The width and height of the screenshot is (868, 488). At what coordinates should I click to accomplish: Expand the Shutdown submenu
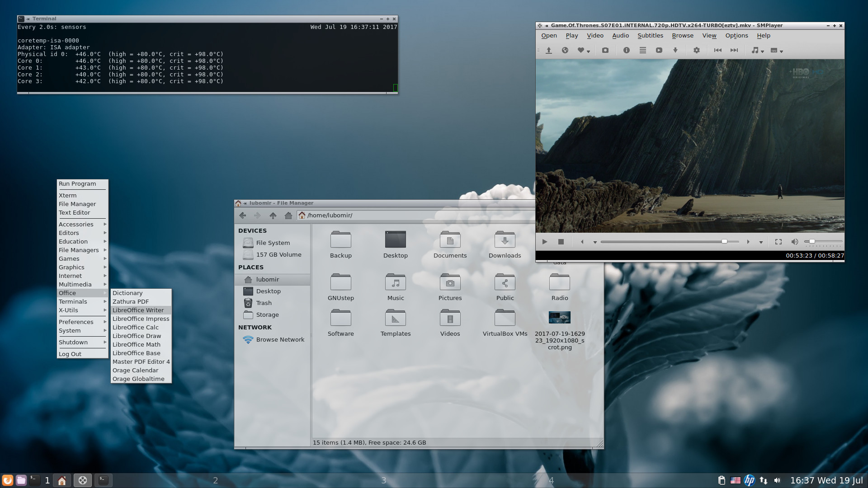point(82,342)
